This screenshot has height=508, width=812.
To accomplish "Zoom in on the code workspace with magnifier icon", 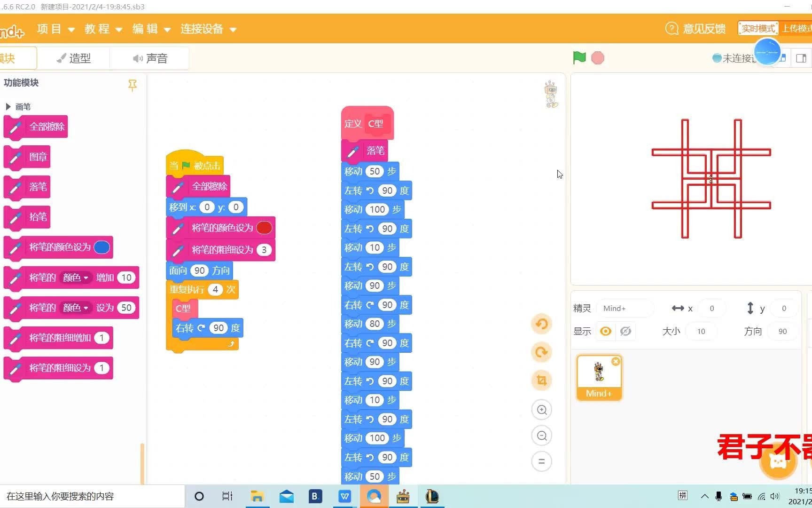I will [x=541, y=409].
